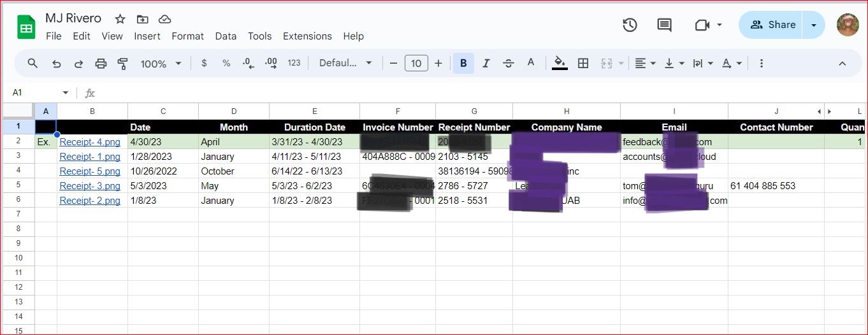Open the name box dropdown arrow
The width and height of the screenshot is (868, 335).
pyautogui.click(x=65, y=93)
